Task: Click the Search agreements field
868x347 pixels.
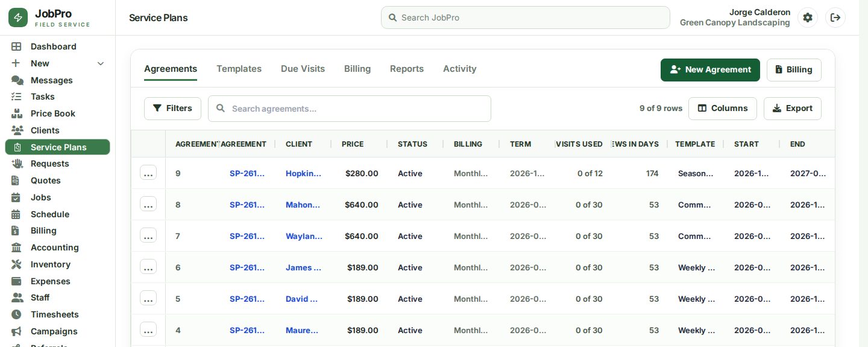Action: [350, 109]
